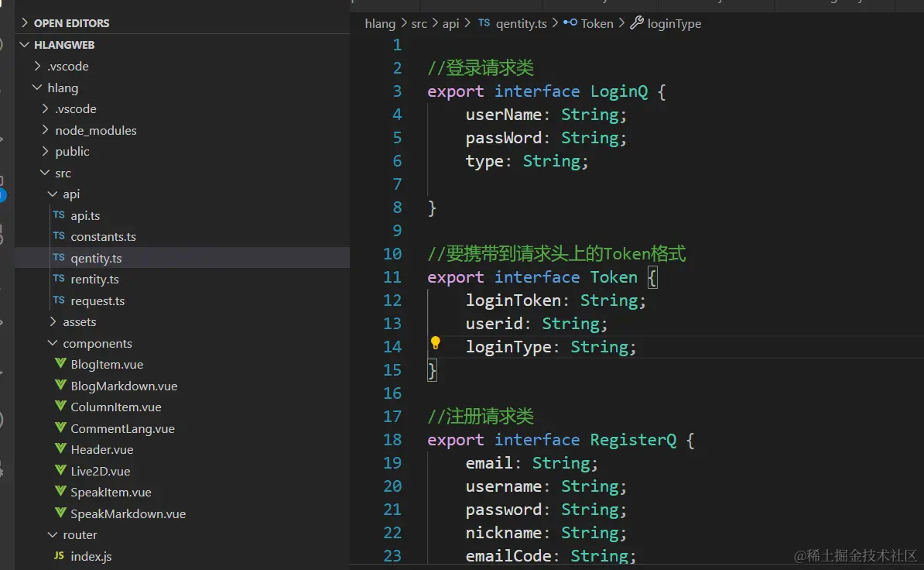The height and width of the screenshot is (570, 924).
Task: Click the LoginQ interface name
Action: (x=619, y=92)
